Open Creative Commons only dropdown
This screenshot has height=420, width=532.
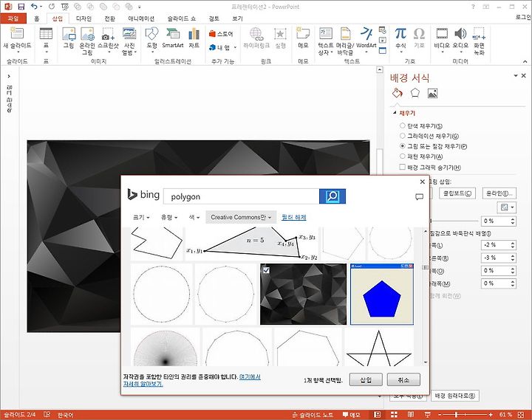pyautogui.click(x=241, y=217)
